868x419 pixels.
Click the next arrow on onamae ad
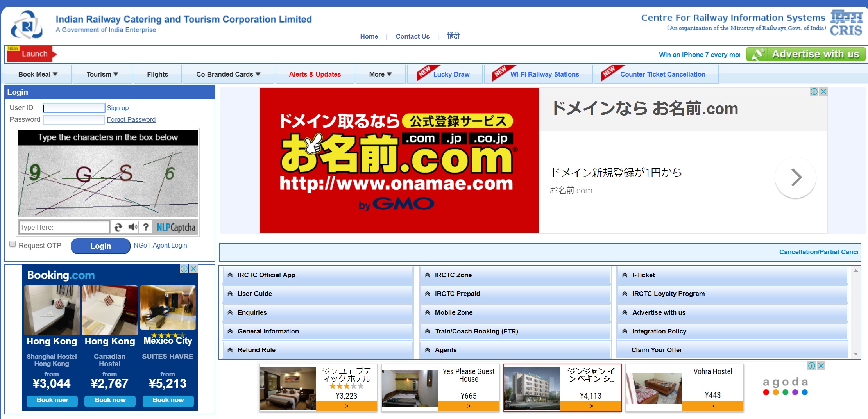point(795,177)
